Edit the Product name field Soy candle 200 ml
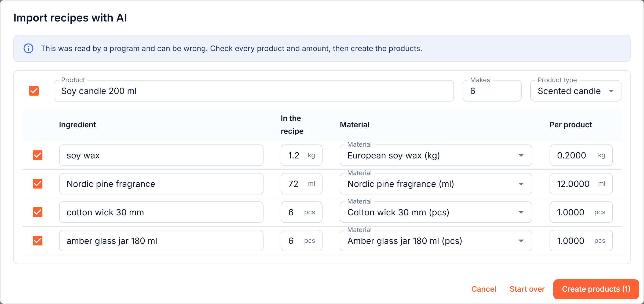Viewport: 644px width, 304px height. click(254, 91)
